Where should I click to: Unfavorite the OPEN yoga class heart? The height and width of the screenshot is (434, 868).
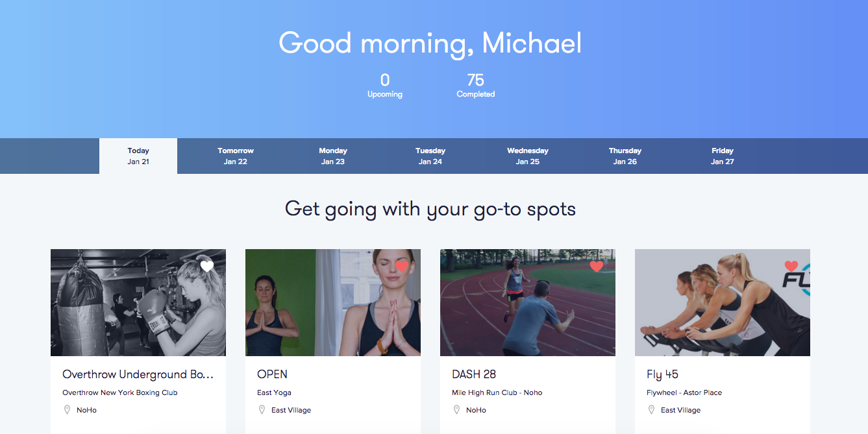[402, 266]
